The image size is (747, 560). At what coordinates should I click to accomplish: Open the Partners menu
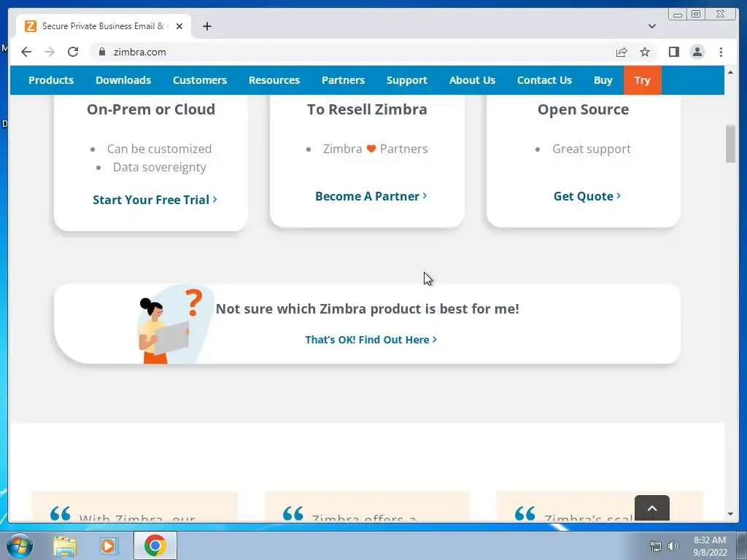pyautogui.click(x=343, y=80)
